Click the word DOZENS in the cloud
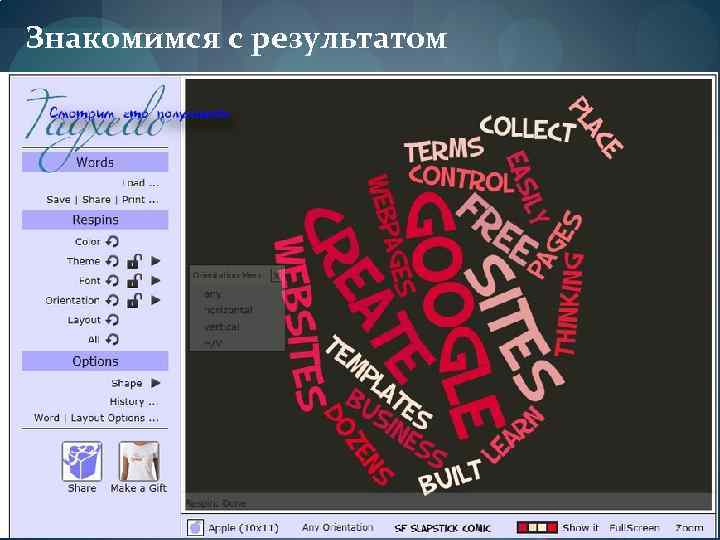This screenshot has width=720, height=540. tap(358, 444)
